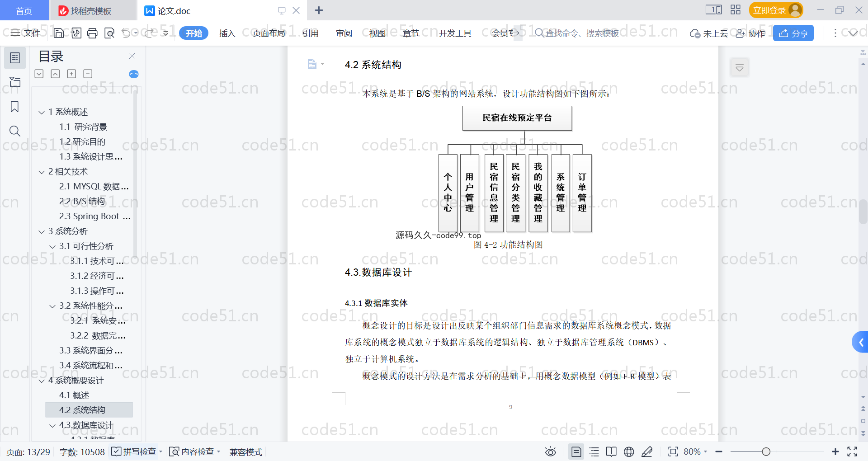868x461 pixels.
Task: Open the search icon in the left sidebar
Action: tap(15, 132)
